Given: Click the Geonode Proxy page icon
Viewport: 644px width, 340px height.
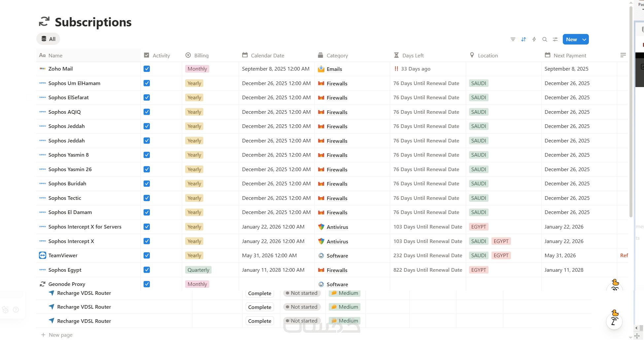Looking at the screenshot, I should tap(43, 284).
